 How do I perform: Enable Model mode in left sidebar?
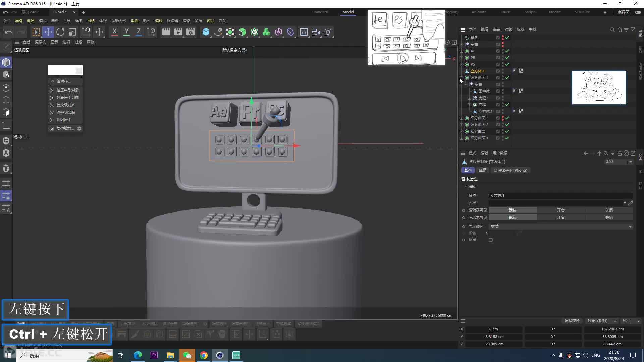[x=6, y=62]
